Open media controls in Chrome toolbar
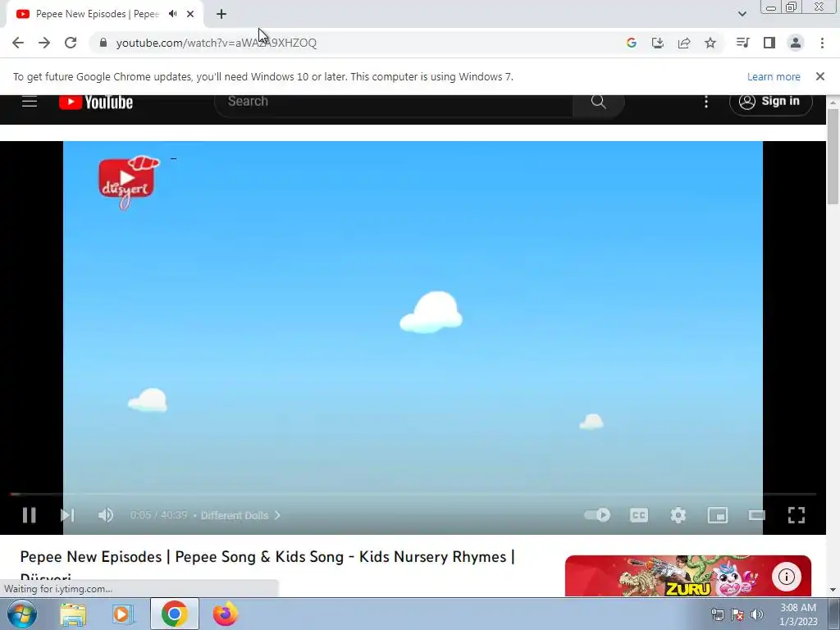 coord(742,43)
